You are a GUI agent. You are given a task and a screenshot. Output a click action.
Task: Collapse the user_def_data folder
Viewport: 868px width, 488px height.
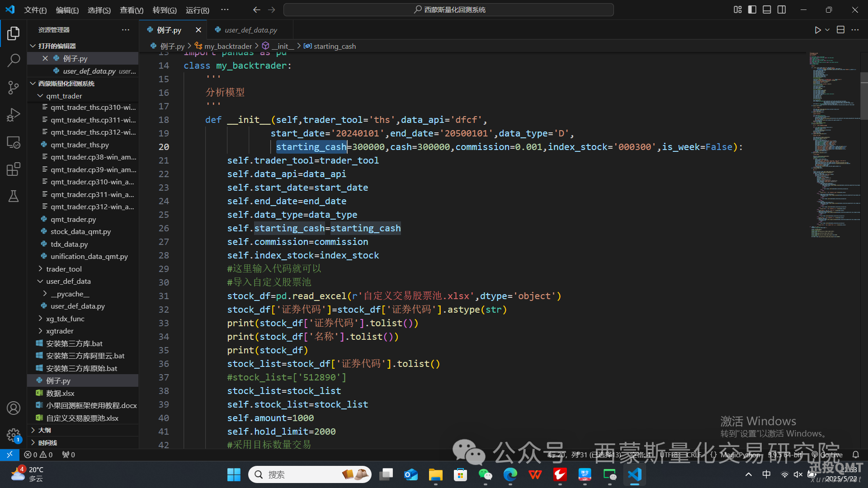tap(40, 281)
